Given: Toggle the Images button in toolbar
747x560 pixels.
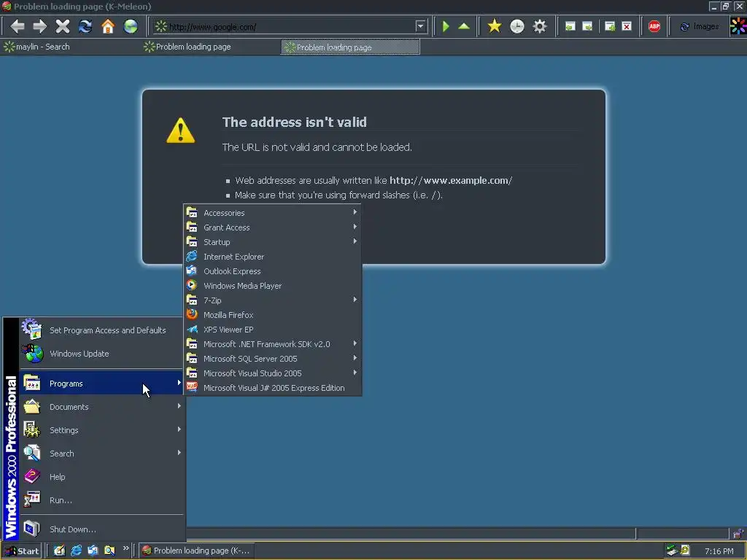Looking at the screenshot, I should (700, 27).
